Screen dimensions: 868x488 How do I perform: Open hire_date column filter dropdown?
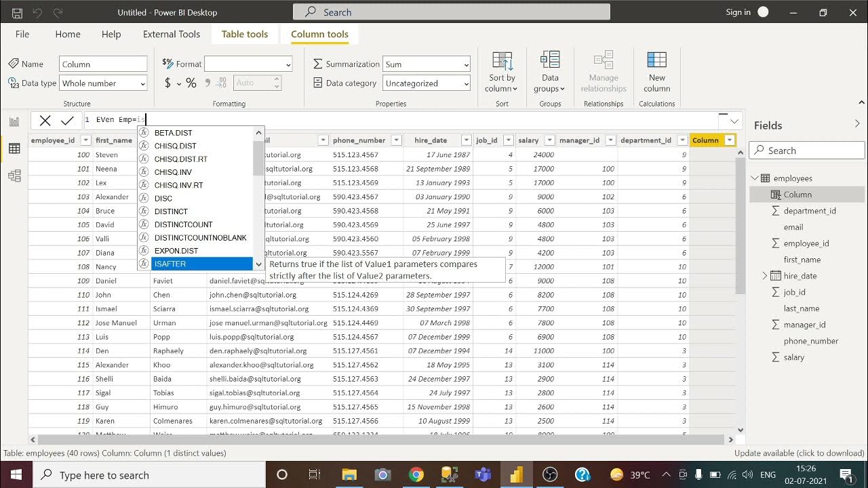tap(467, 140)
